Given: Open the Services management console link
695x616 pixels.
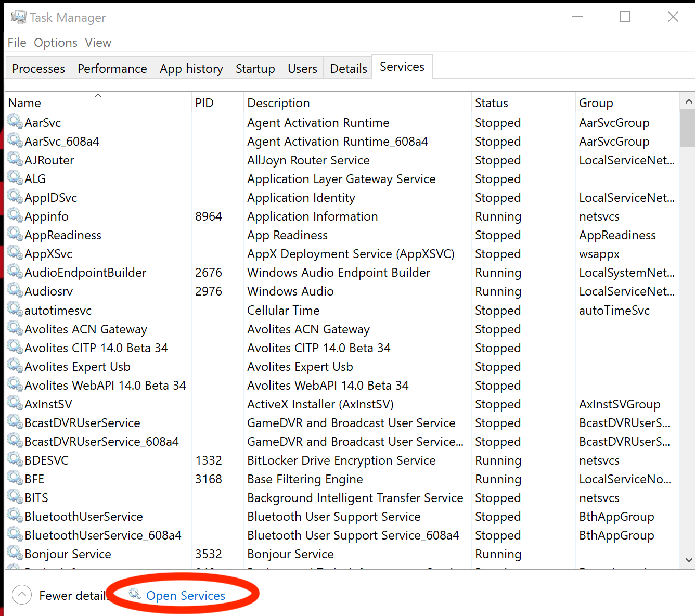Looking at the screenshot, I should click(186, 596).
